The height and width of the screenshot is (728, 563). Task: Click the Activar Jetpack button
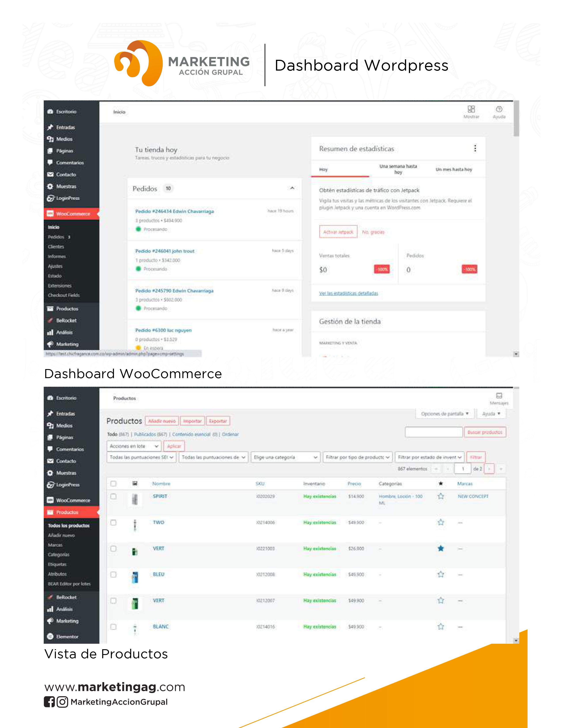pos(338,232)
